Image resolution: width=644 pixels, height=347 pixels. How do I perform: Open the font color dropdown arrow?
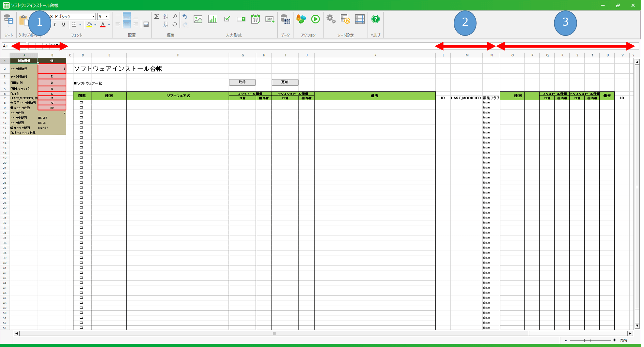coord(109,25)
